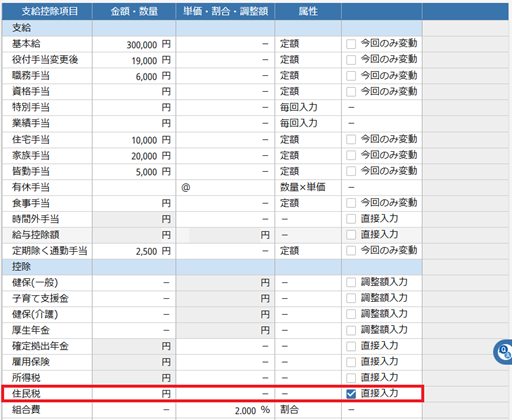Select the 時間外手当 item label

tap(36, 219)
